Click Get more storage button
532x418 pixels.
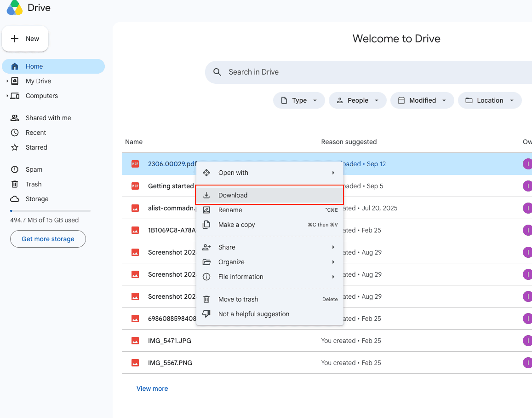pyautogui.click(x=48, y=239)
